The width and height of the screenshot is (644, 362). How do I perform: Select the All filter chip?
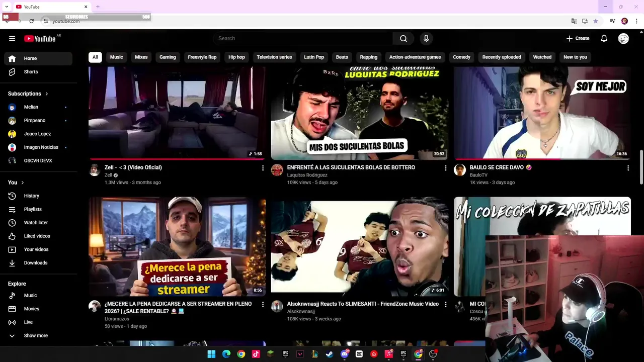(x=95, y=57)
